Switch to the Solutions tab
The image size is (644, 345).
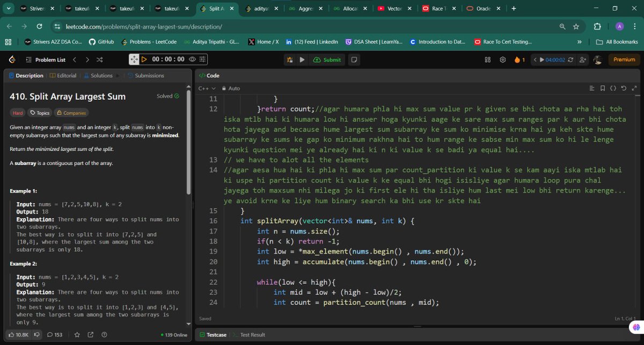click(98, 76)
